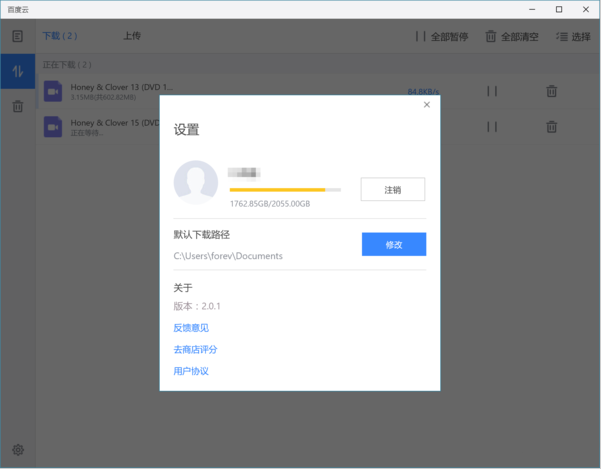
Task: Click 全部暂停 to pause all
Action: tap(442, 37)
